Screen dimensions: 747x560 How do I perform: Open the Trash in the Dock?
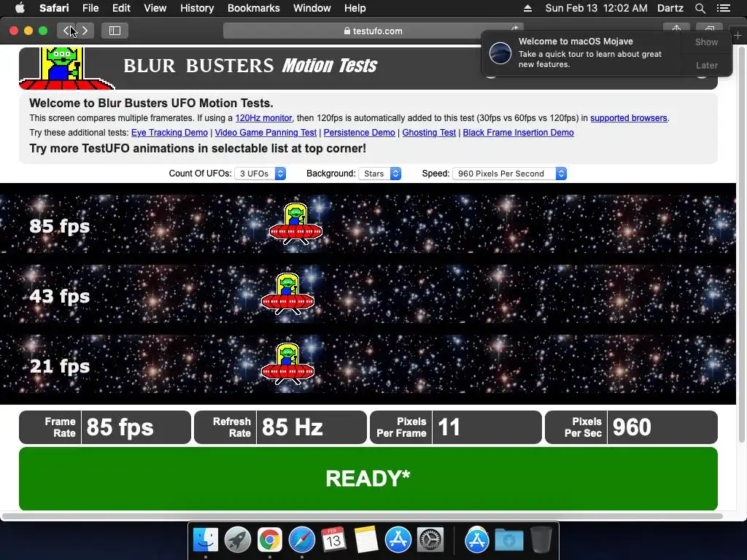click(541, 540)
